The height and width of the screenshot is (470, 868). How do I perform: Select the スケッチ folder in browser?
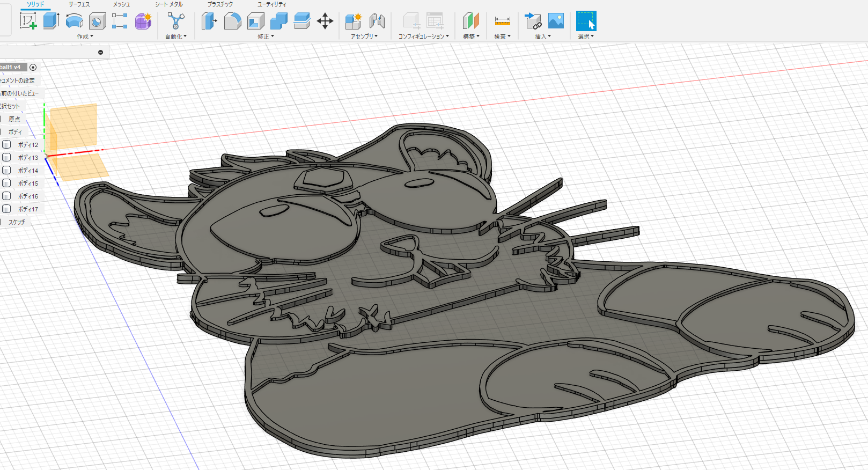tap(16, 222)
